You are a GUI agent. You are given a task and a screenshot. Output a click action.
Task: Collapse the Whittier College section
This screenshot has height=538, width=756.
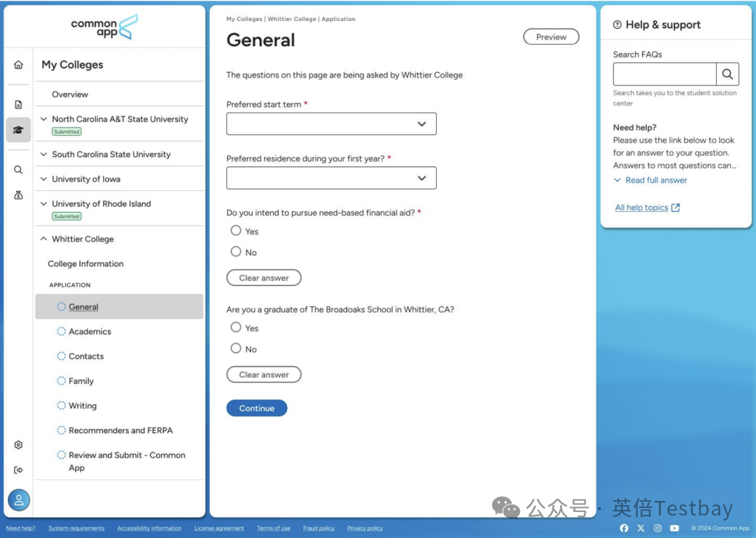(x=45, y=239)
